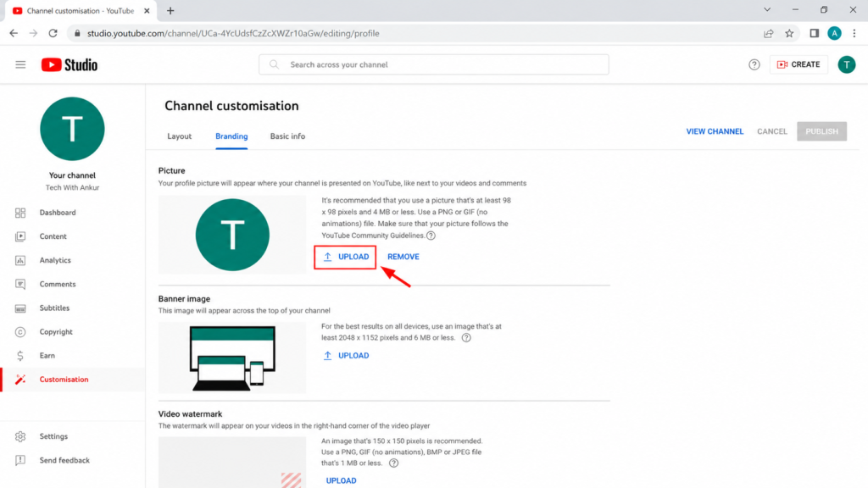This screenshot has width=868, height=488.
Task: Click the VIEW CHANNEL link
Action: point(715,131)
